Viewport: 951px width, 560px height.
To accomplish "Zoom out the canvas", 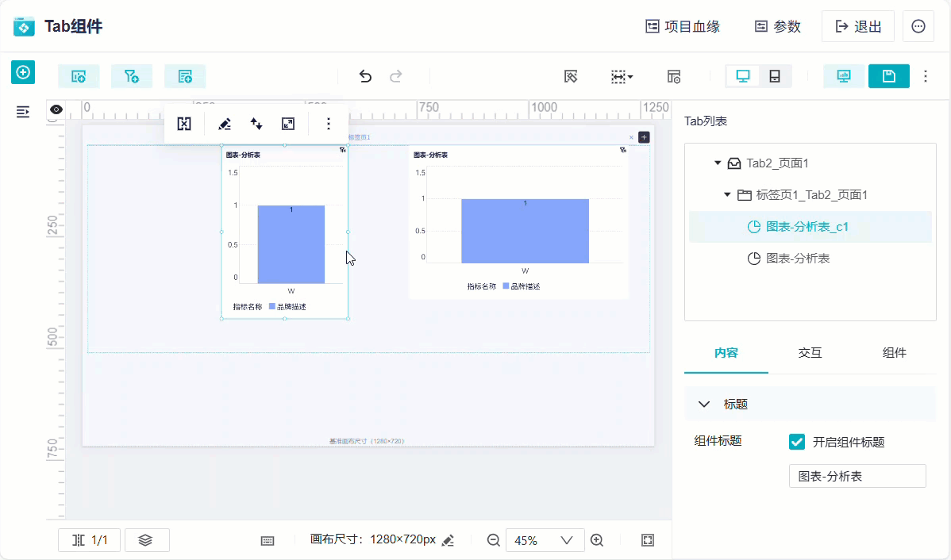I will 494,540.
